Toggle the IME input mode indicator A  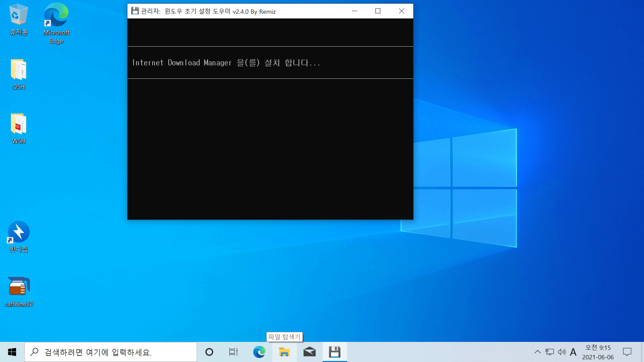click(x=573, y=352)
